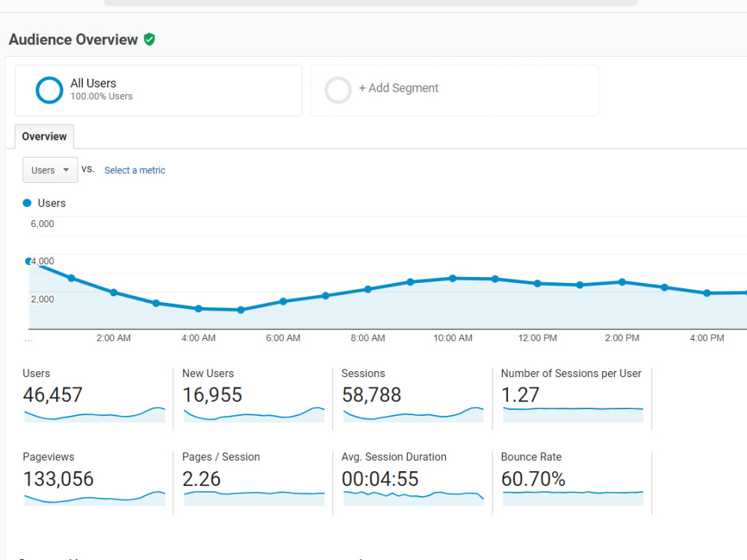
Task: Click + Add Segment
Action: 399,88
